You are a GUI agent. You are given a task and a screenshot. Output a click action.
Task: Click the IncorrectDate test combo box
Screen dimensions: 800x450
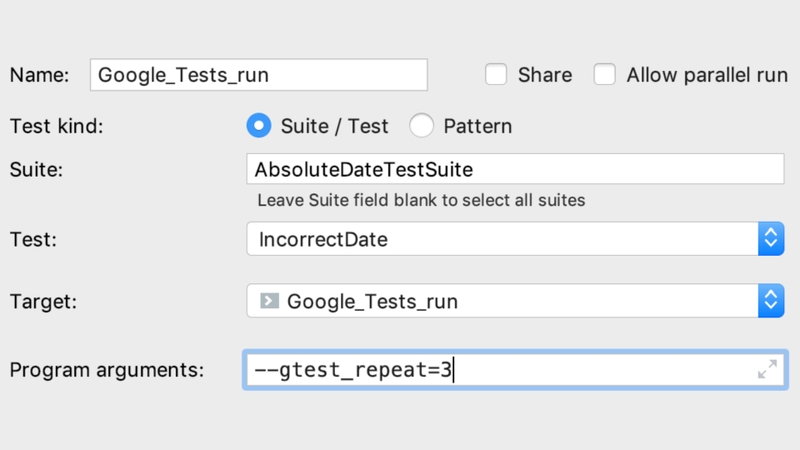[x=500, y=239]
